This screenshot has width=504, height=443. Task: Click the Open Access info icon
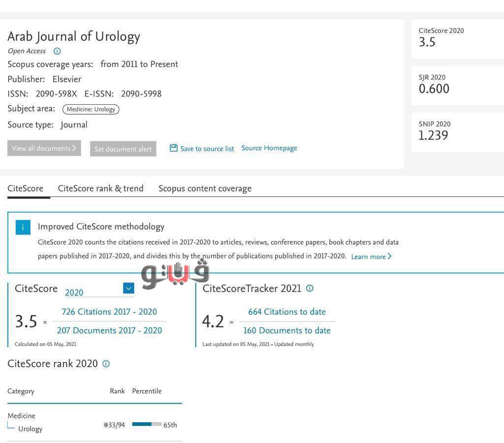(57, 51)
